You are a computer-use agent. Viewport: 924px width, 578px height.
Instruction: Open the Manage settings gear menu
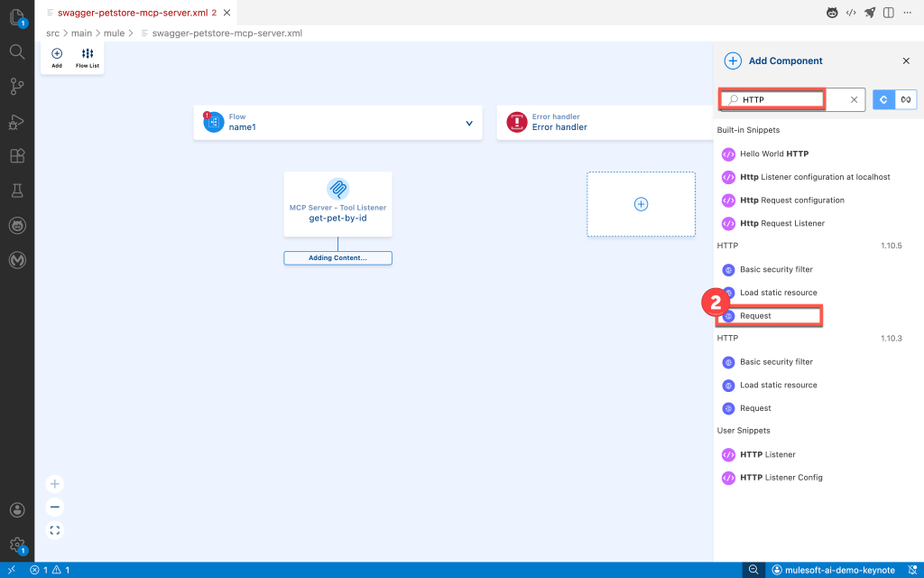16,545
